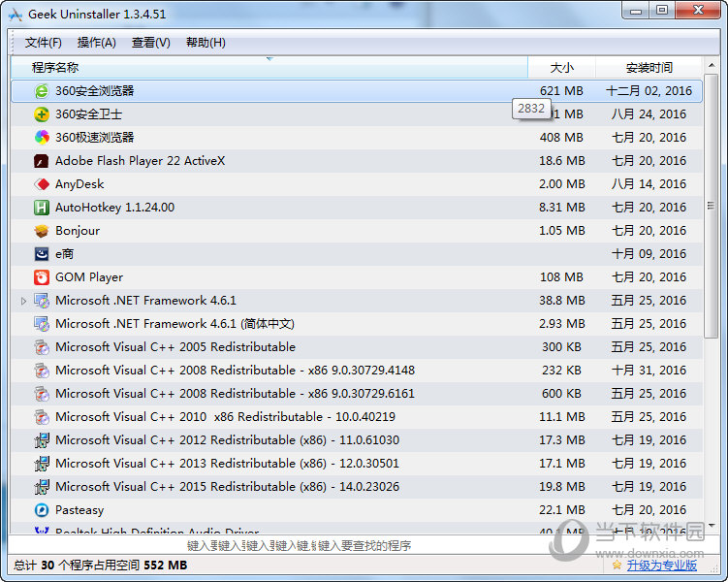
Task: Click the GOM Player red icon
Action: [x=42, y=277]
